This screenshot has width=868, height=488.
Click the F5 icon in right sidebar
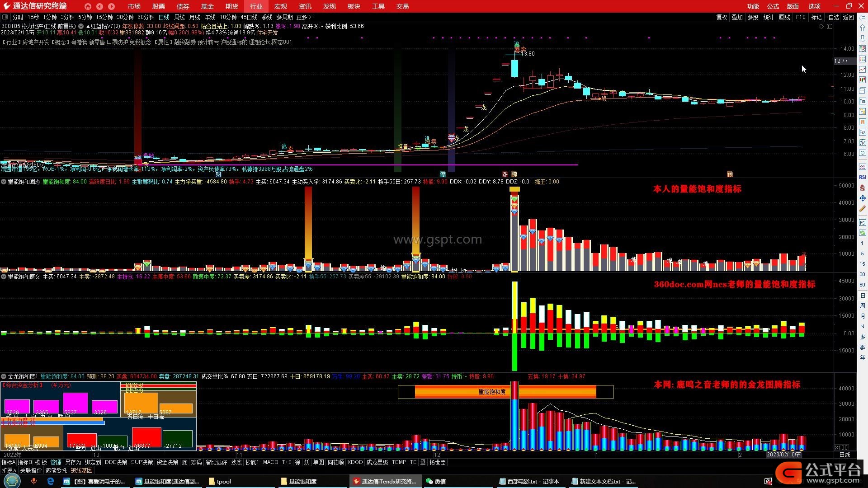click(x=863, y=222)
